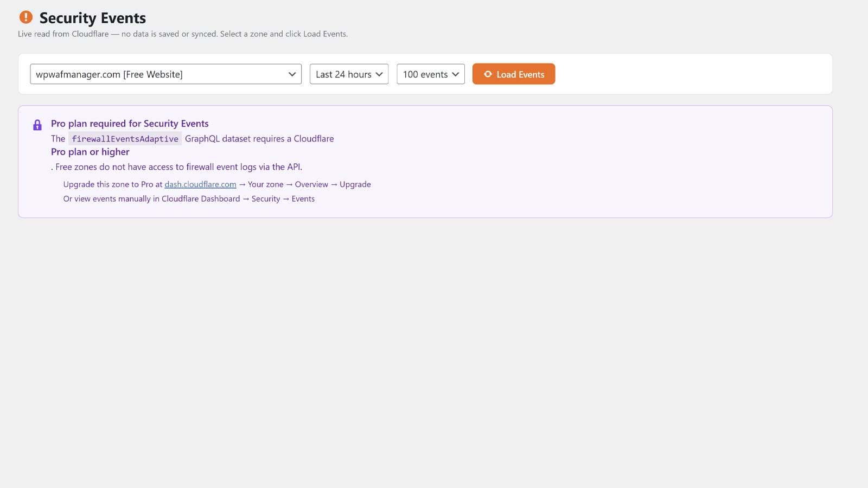
Task: Open the 100 events limit dropdown
Action: tap(431, 74)
